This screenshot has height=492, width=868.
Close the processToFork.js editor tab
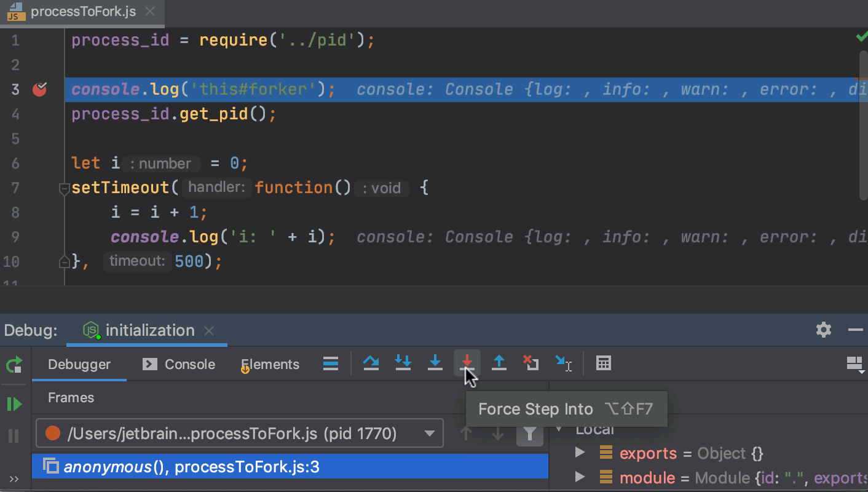[x=149, y=11]
